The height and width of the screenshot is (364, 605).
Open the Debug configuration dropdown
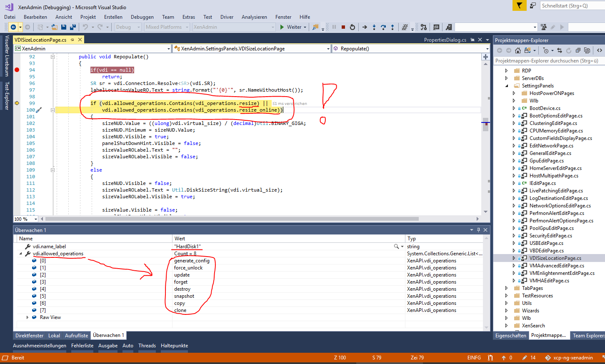point(140,27)
